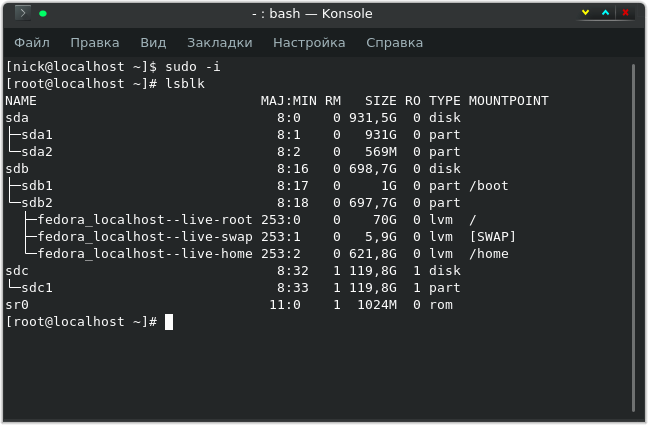Image resolution: width=648 pixels, height=425 pixels.
Task: Click the 'sr0' device name
Action: (x=17, y=305)
